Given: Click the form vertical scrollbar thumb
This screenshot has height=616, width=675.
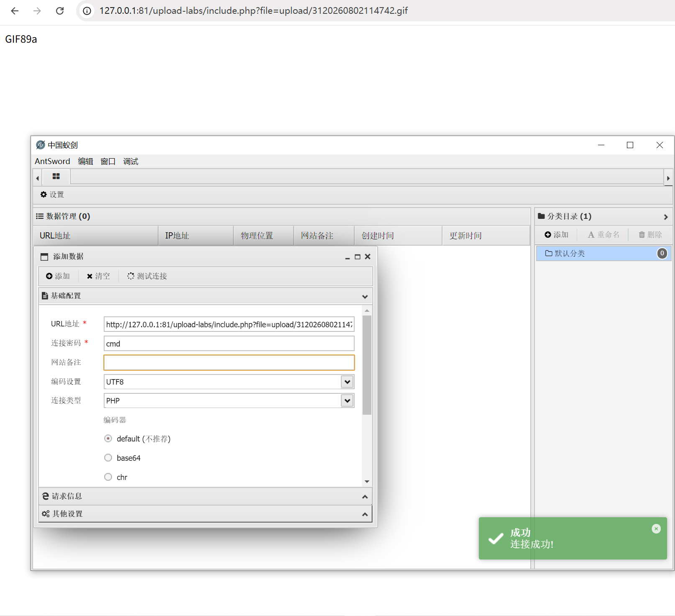Looking at the screenshot, I should click(367, 365).
